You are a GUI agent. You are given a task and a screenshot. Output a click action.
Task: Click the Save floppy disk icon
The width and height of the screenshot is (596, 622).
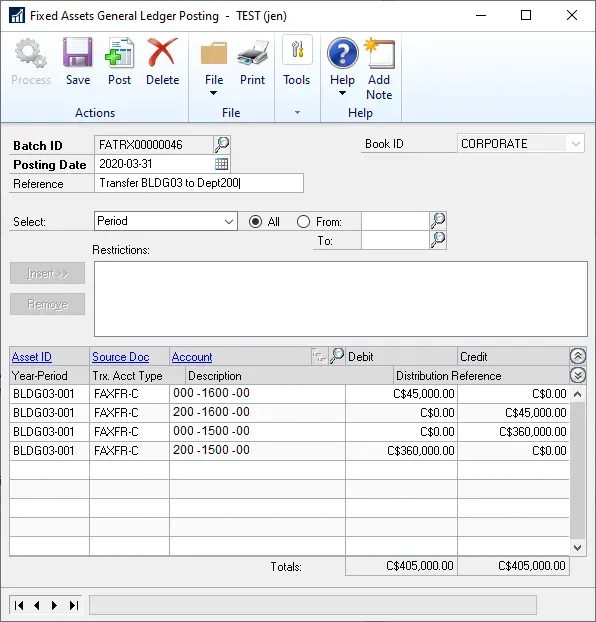click(78, 52)
